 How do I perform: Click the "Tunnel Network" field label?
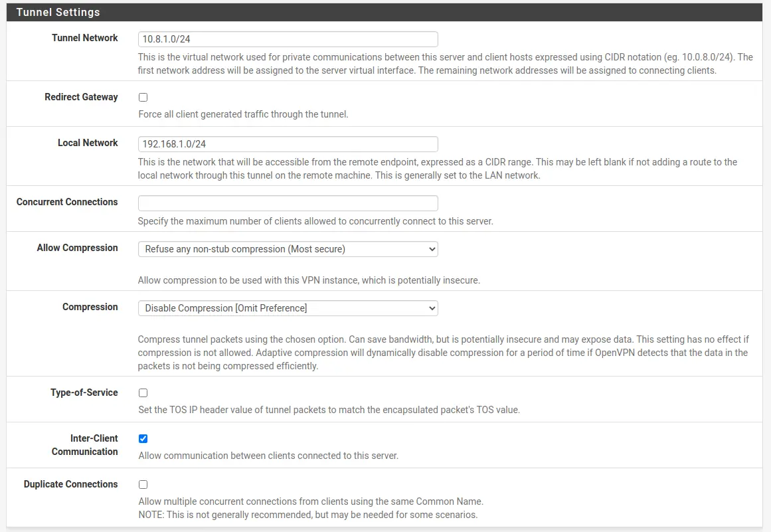(x=84, y=38)
